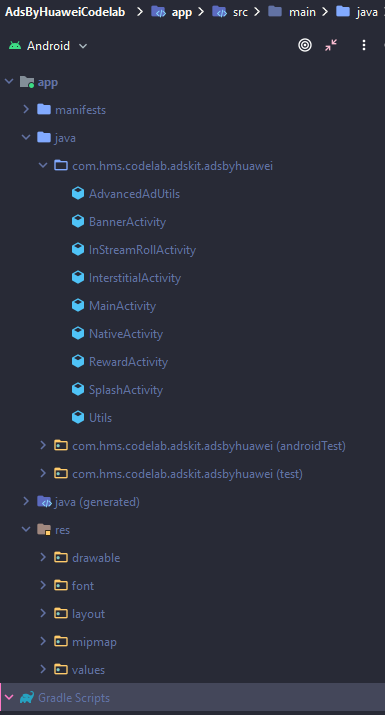Collapse the app module node
This screenshot has width=385, height=715.
(9, 82)
